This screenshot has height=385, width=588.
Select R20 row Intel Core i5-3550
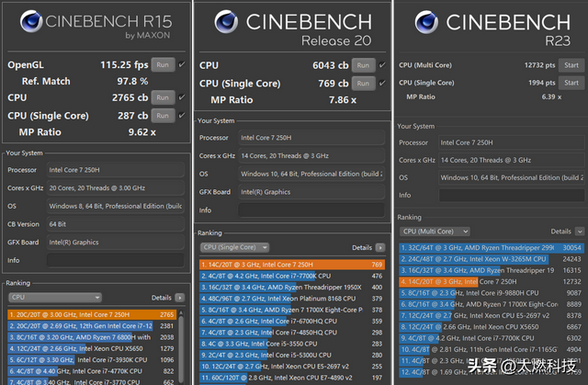(x=292, y=344)
